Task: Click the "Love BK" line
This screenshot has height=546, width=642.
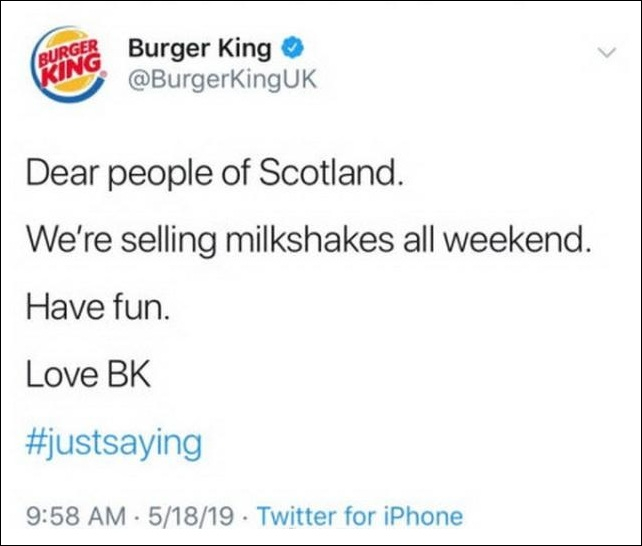Action: pos(88,375)
